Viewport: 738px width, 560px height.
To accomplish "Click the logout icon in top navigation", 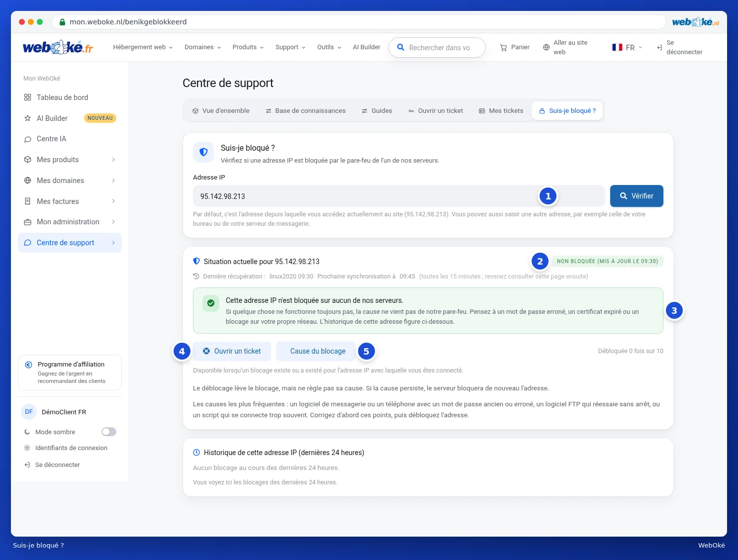I will coord(659,48).
